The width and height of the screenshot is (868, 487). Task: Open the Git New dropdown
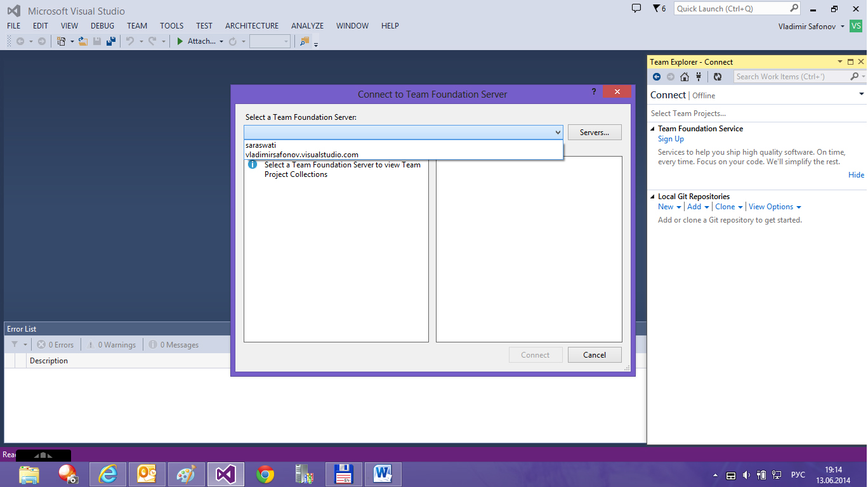(669, 207)
